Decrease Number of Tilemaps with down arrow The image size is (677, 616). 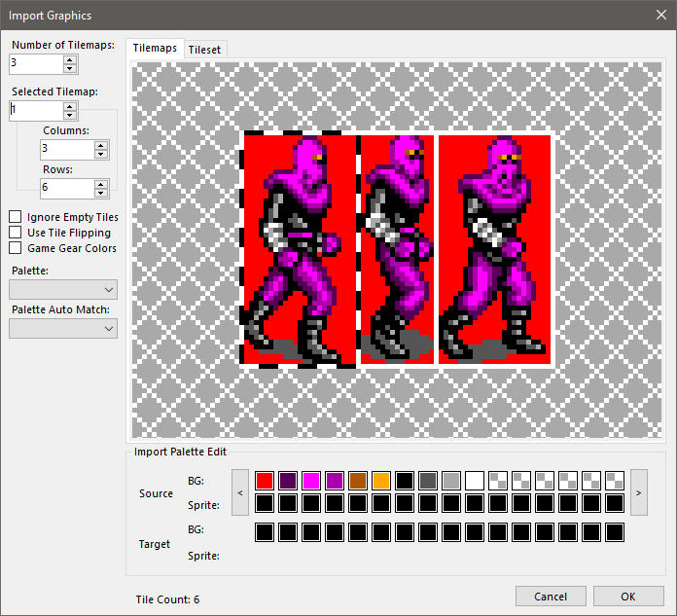point(70,69)
